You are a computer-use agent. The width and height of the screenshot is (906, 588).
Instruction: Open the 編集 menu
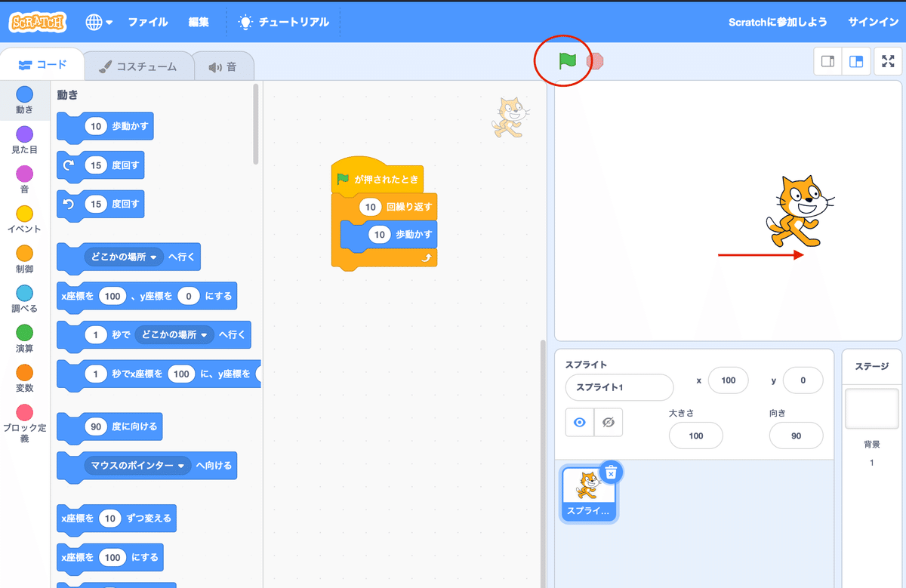click(x=199, y=22)
